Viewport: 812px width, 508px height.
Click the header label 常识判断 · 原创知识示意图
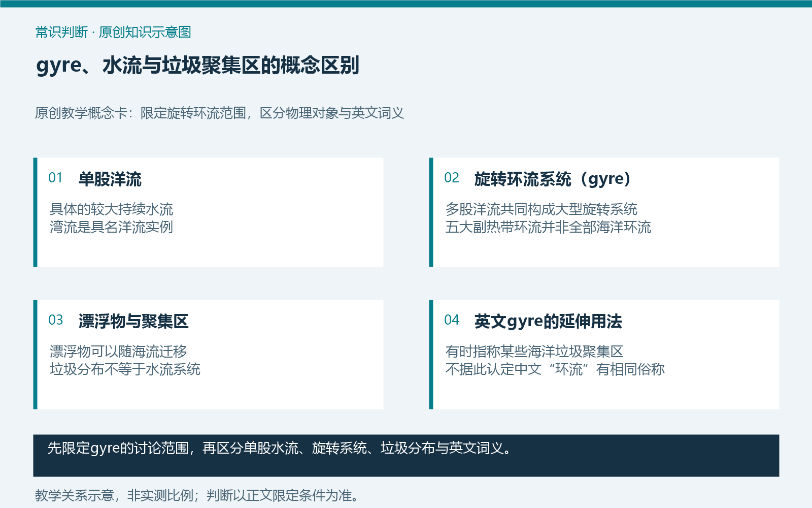113,32
